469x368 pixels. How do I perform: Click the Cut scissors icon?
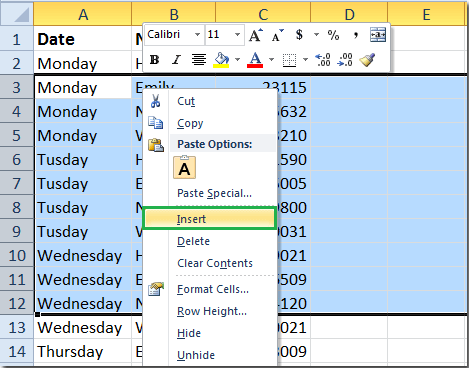click(x=155, y=101)
